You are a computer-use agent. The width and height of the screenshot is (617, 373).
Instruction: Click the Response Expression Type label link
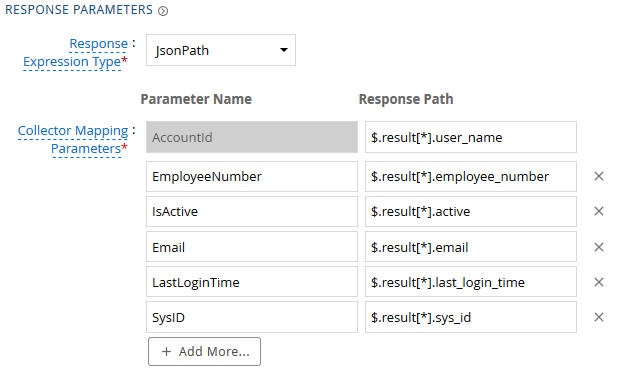pyautogui.click(x=75, y=53)
